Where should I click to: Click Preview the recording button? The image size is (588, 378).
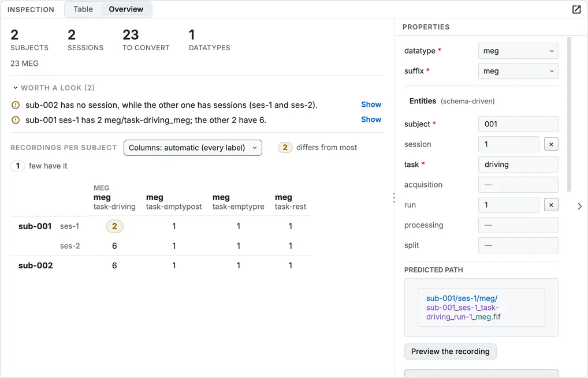451,351
